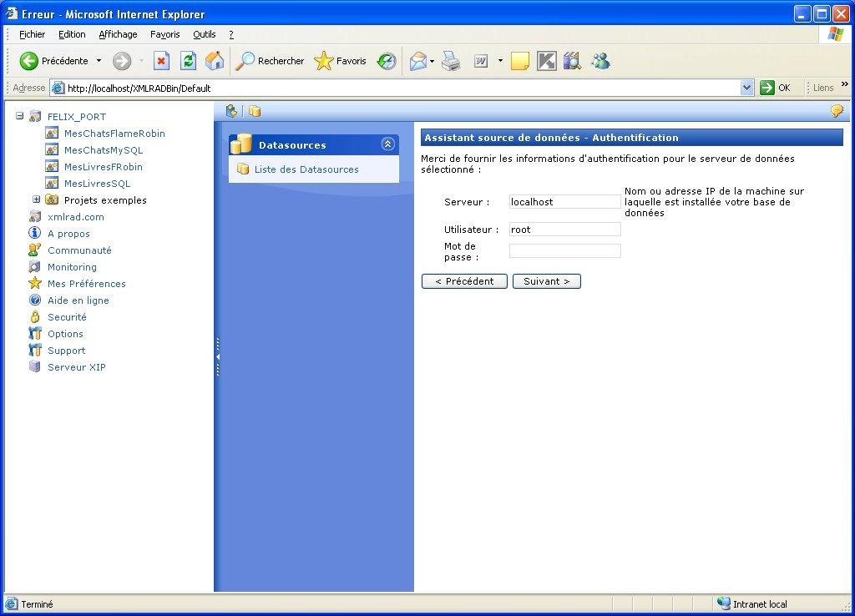
Task: Click the Suivant button
Action: click(546, 281)
